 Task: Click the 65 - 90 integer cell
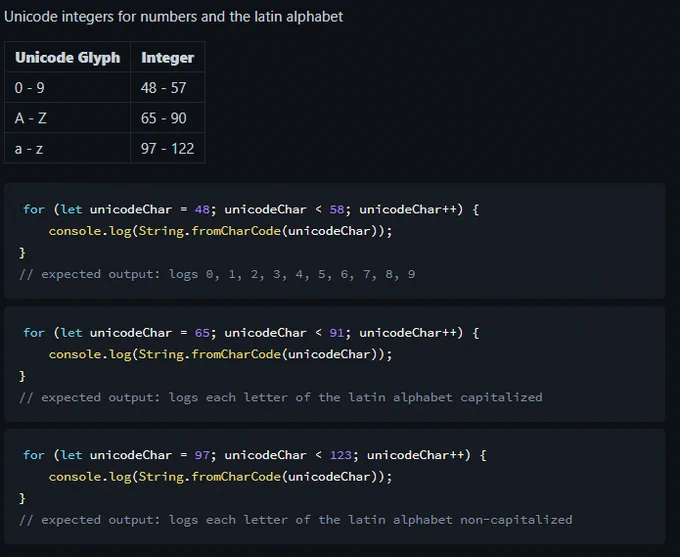point(167,118)
